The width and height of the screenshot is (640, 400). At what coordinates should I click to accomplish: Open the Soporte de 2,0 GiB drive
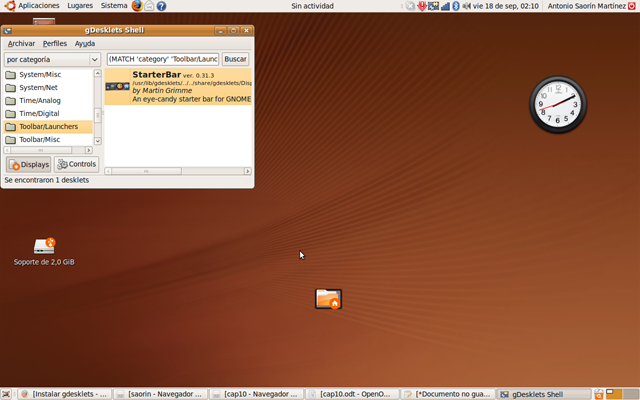coord(44,246)
